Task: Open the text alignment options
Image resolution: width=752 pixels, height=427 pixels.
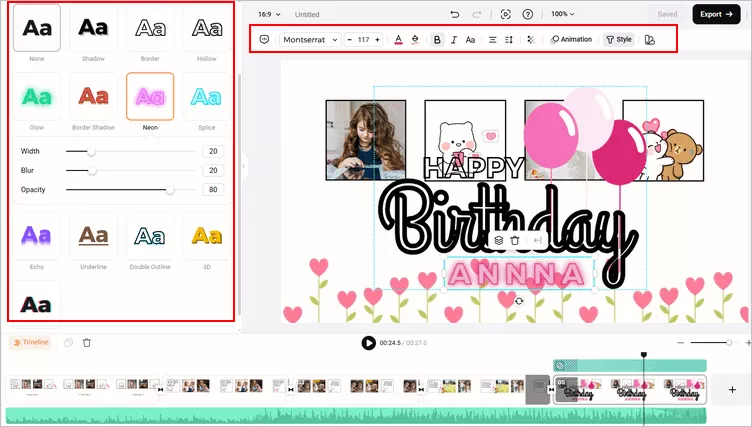Action: (x=493, y=39)
